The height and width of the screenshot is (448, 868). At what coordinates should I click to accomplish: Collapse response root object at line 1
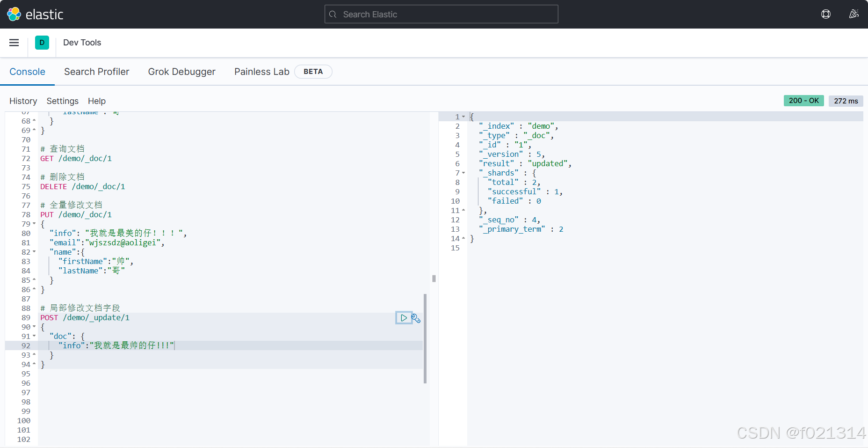(463, 117)
